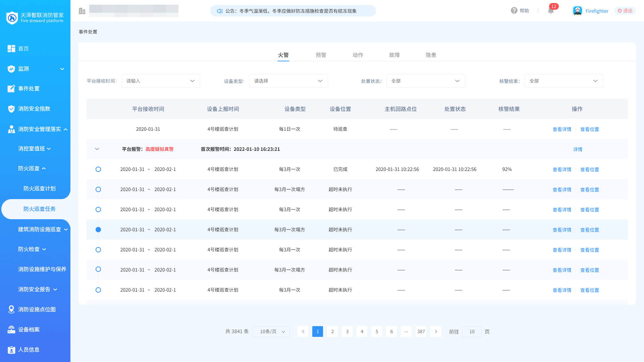Click the 退出 logout button
This screenshot has width=644, height=362.
point(625,11)
